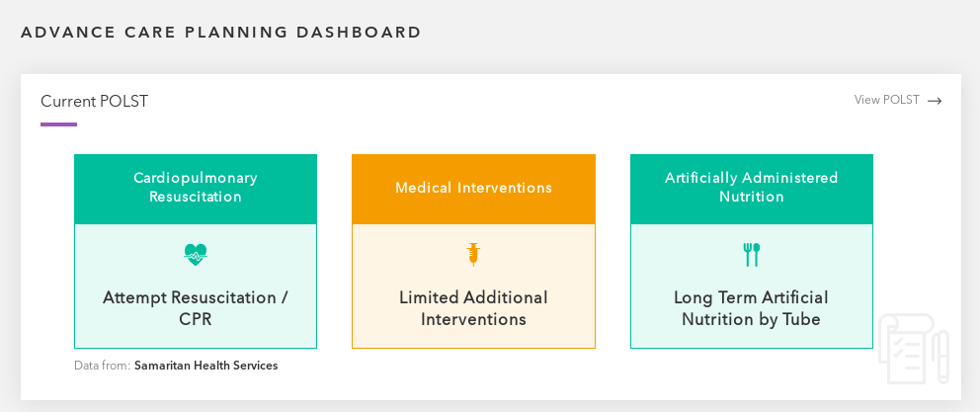
Task: Click the purple underline below Current POLST
Action: 58,124
